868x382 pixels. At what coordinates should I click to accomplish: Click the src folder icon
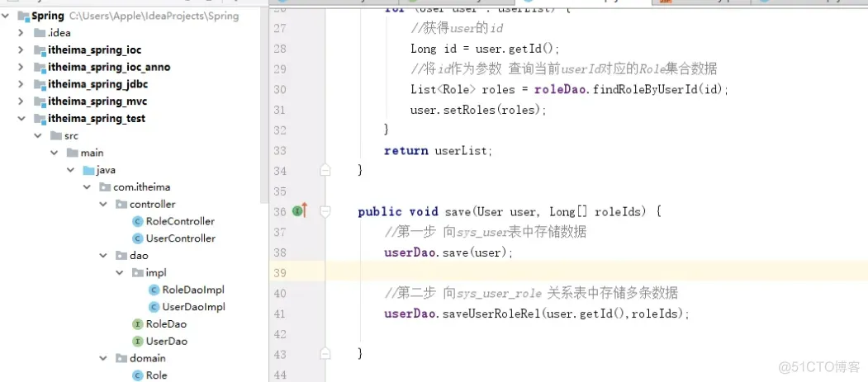click(55, 135)
